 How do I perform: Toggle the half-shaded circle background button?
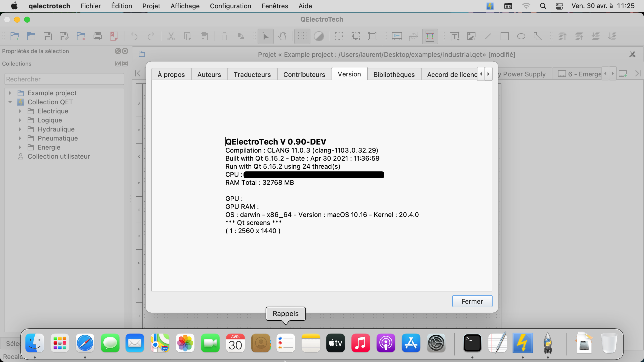tap(319, 37)
